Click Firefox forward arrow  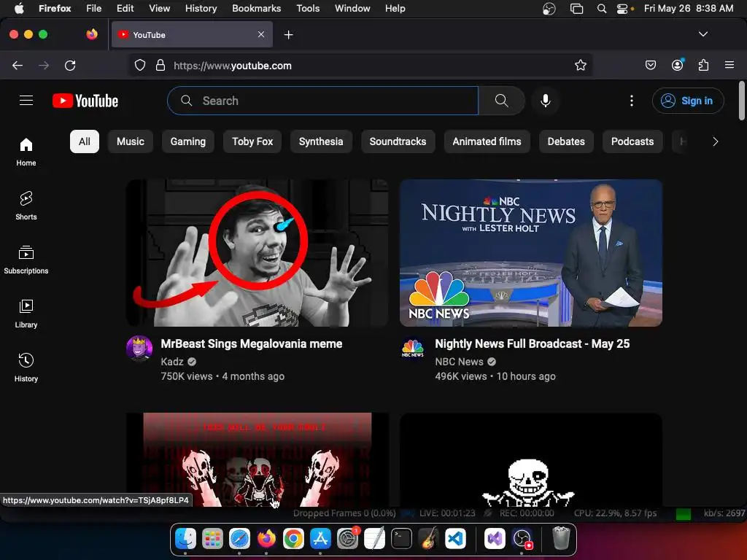coord(44,65)
